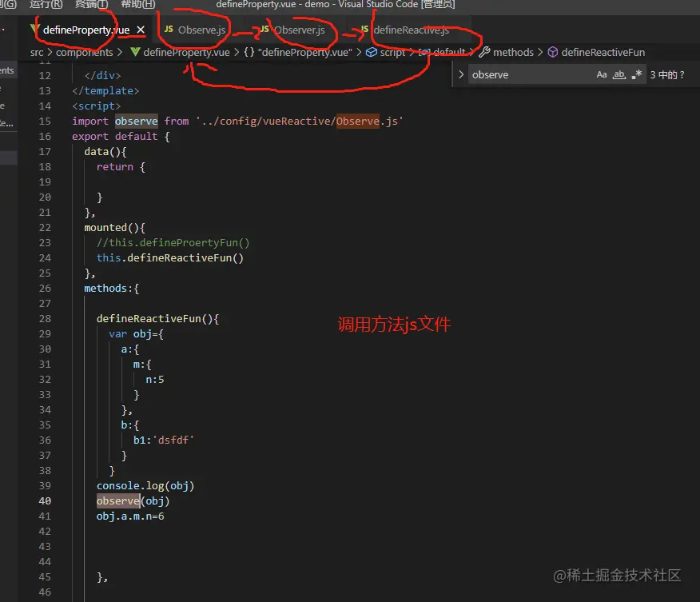Click the components breadcrumb
Screen dimensions: 700x602
click(85, 52)
